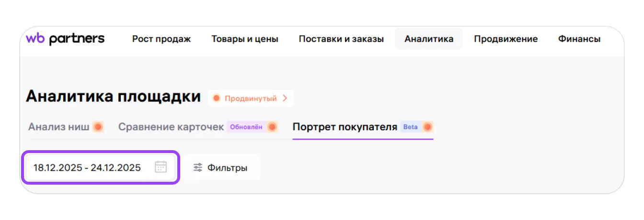Click the sliders icon beside Фильтры

click(197, 167)
